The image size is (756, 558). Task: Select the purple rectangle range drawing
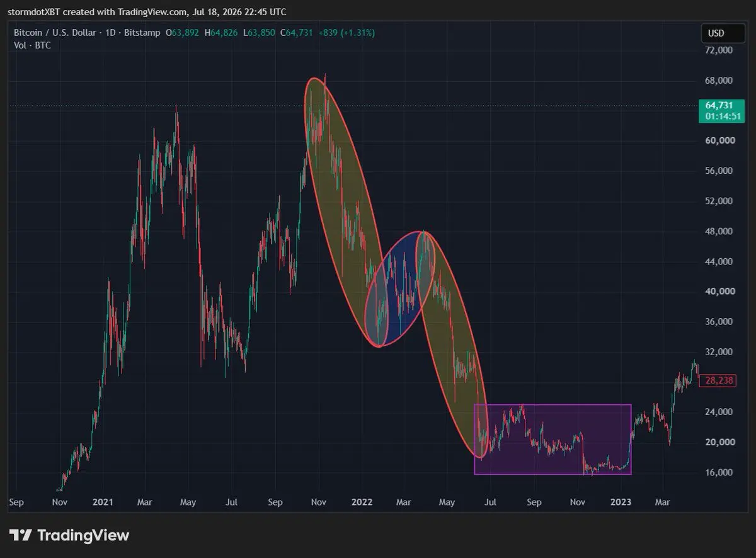pyautogui.click(x=553, y=439)
